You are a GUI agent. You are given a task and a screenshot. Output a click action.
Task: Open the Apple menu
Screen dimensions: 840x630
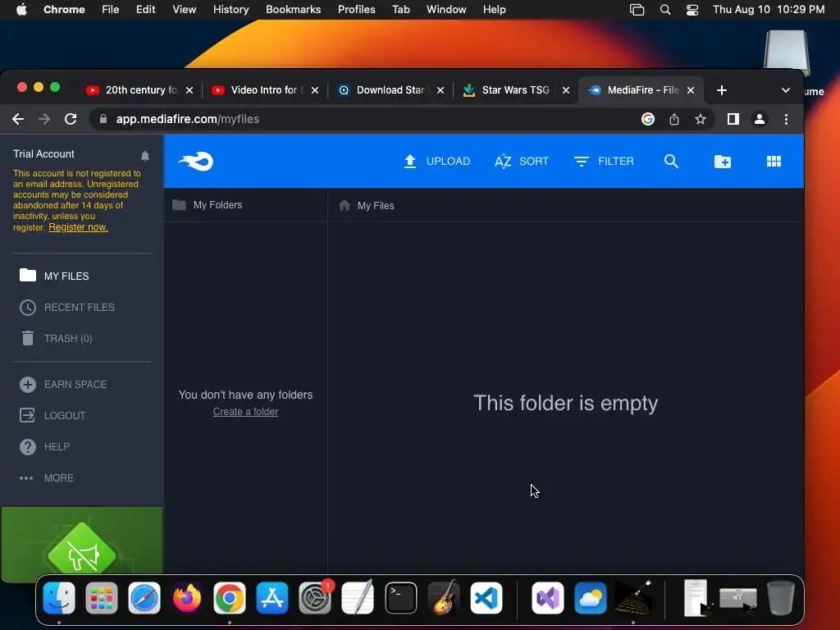coord(21,10)
